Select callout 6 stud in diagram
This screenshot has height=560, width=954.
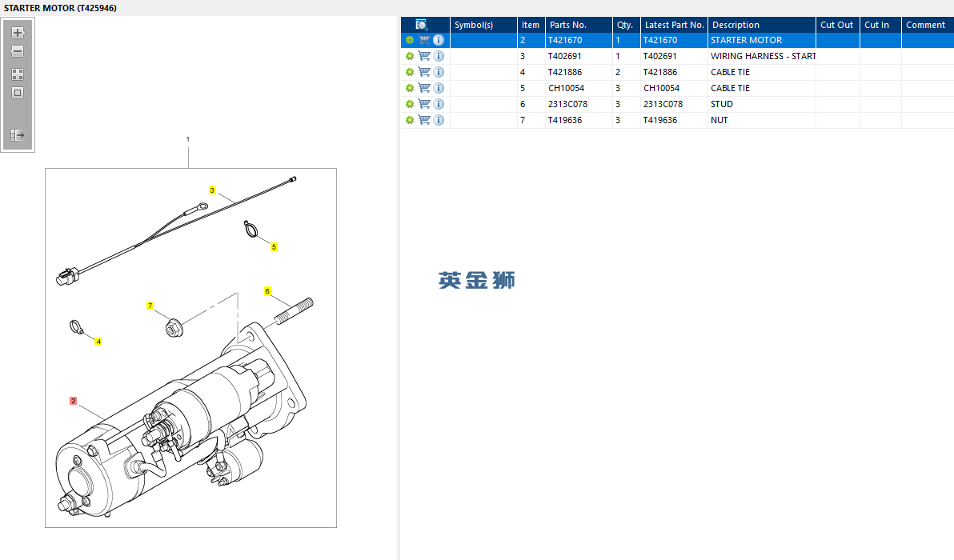pyautogui.click(x=267, y=291)
